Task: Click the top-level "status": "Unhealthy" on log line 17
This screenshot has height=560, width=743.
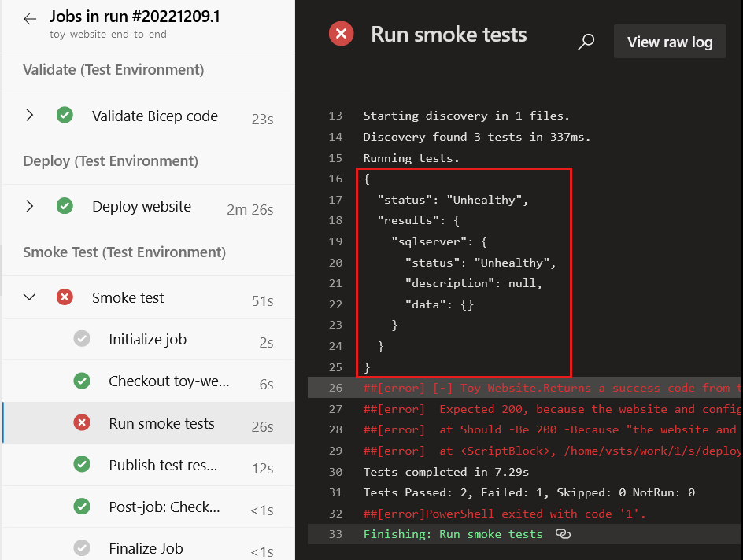Action: coord(453,200)
